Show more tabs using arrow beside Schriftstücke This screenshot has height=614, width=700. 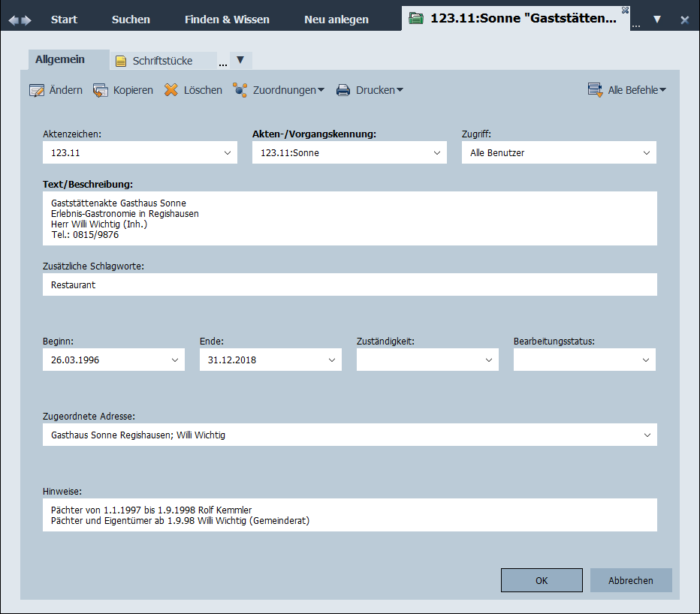coord(240,60)
